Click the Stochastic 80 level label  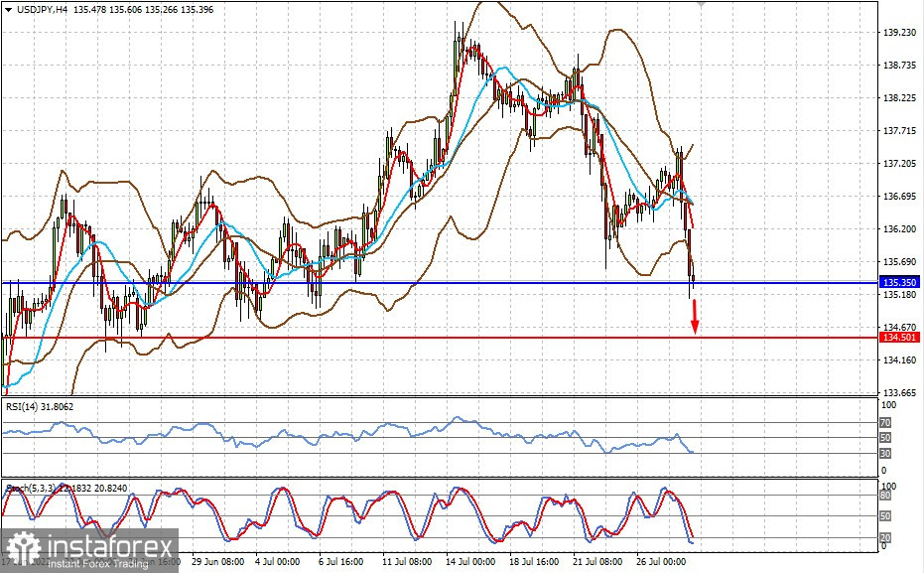pos(885,497)
